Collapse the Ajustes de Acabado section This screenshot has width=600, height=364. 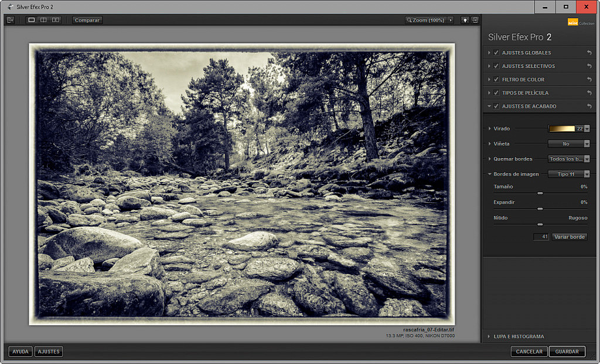[489, 106]
